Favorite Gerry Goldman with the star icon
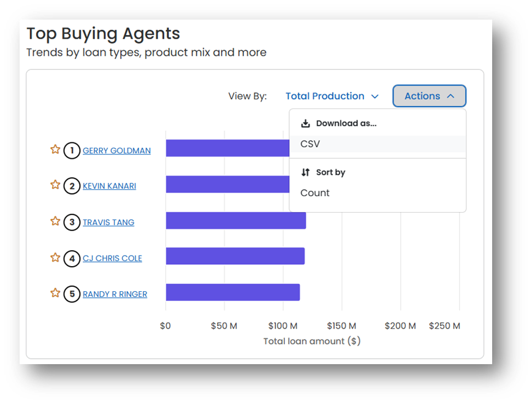The width and height of the screenshot is (532, 404). point(55,150)
